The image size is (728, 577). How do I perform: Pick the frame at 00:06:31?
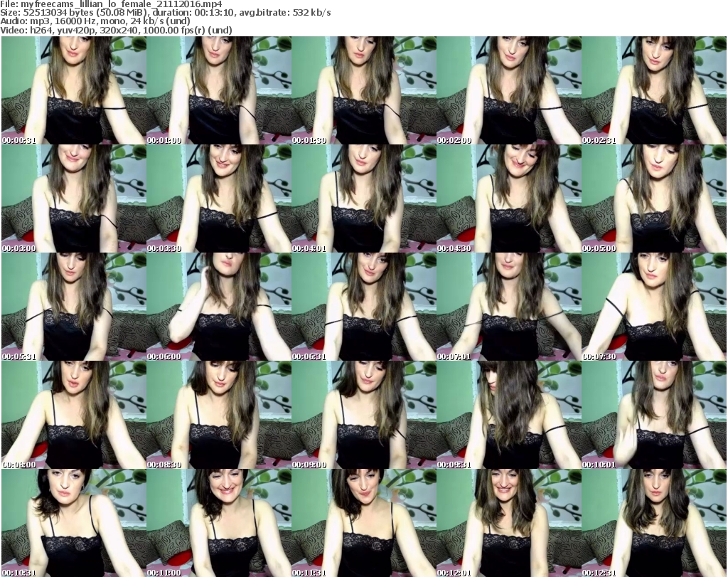tap(363, 307)
